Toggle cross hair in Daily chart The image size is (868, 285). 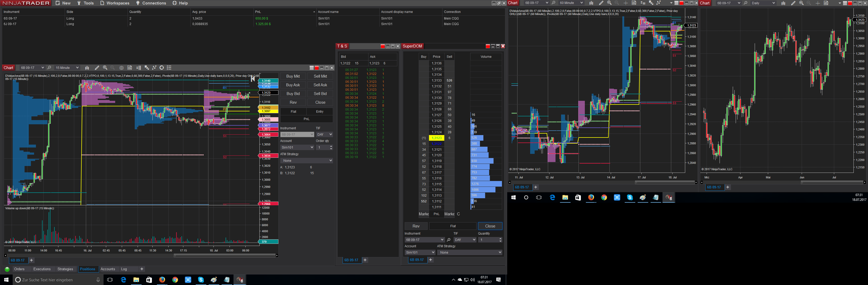click(818, 3)
